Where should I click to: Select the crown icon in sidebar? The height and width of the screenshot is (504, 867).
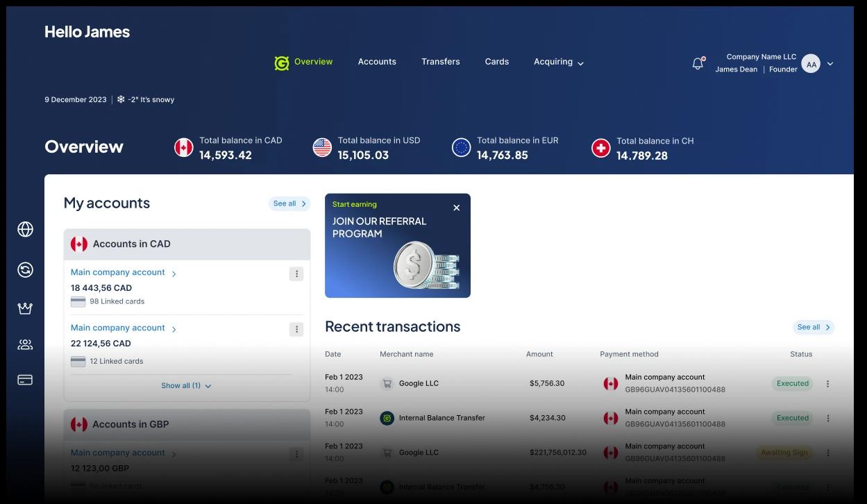pos(25,308)
